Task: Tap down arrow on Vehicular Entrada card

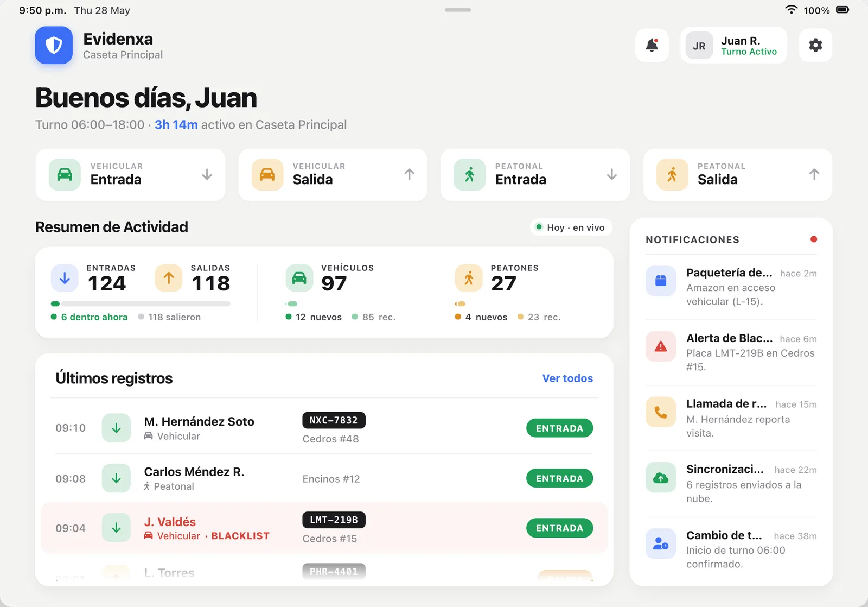Action: 207,174
